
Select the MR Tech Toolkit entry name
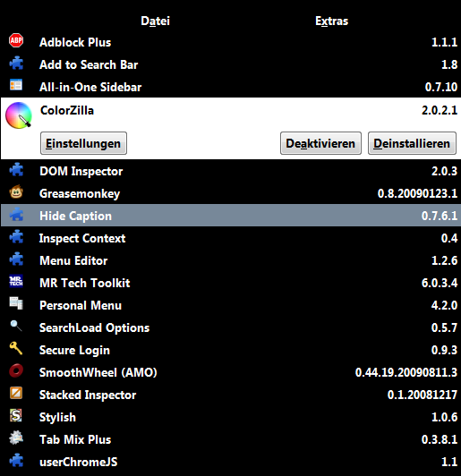point(85,283)
